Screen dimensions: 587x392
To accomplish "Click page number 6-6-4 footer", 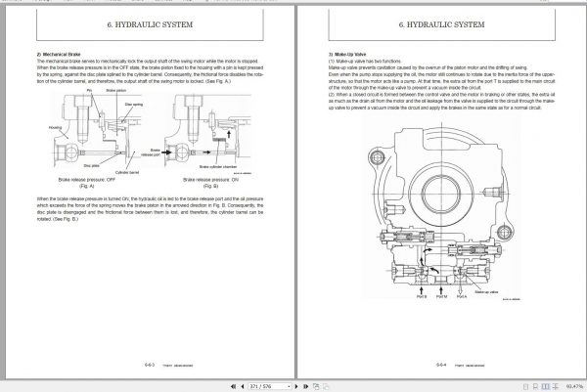I will 441,365.
